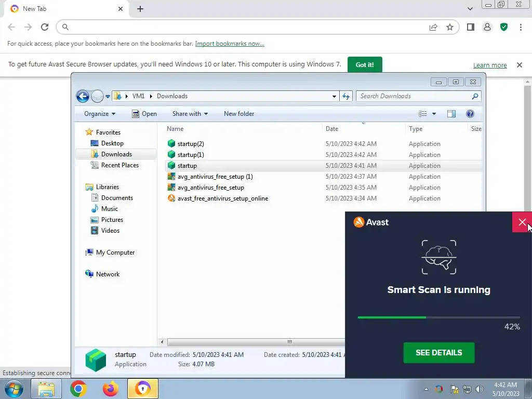Select VM1 in the Explorer breadcrumb
532x399 pixels.
point(138,96)
